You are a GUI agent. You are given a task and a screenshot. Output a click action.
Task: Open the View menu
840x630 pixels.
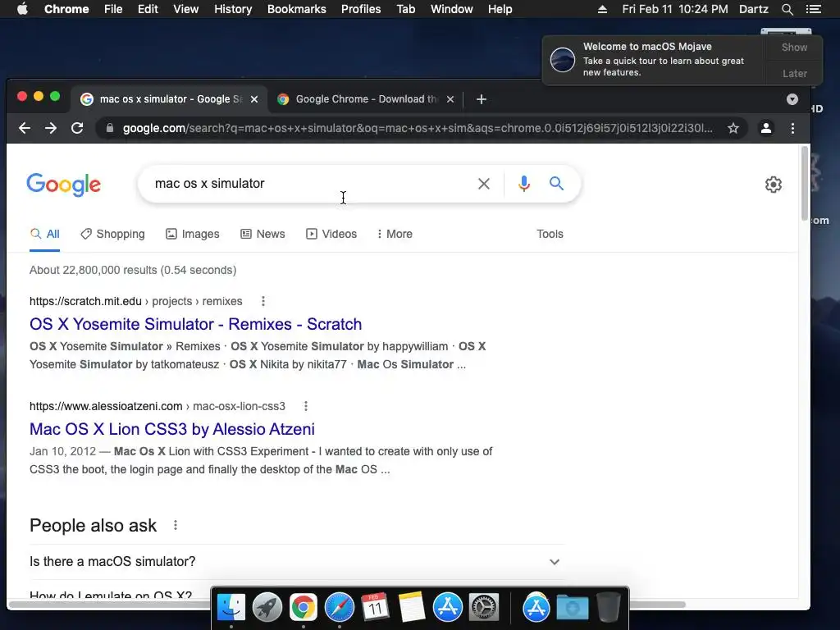(x=186, y=9)
